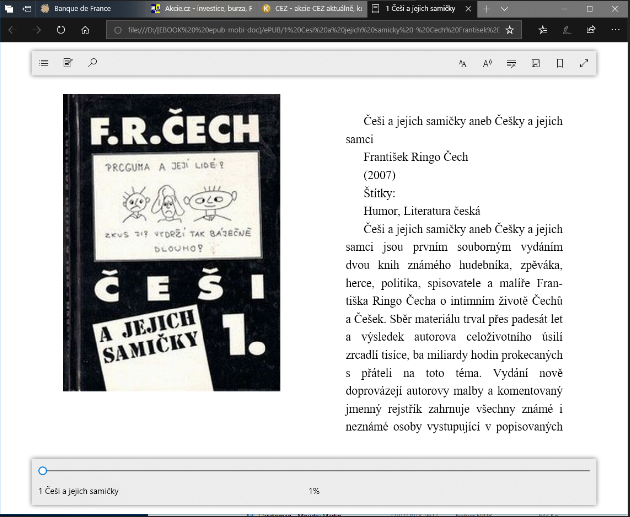Click the chapter label in progress bar
Viewport: 630px width, 517px height.
tap(78, 491)
